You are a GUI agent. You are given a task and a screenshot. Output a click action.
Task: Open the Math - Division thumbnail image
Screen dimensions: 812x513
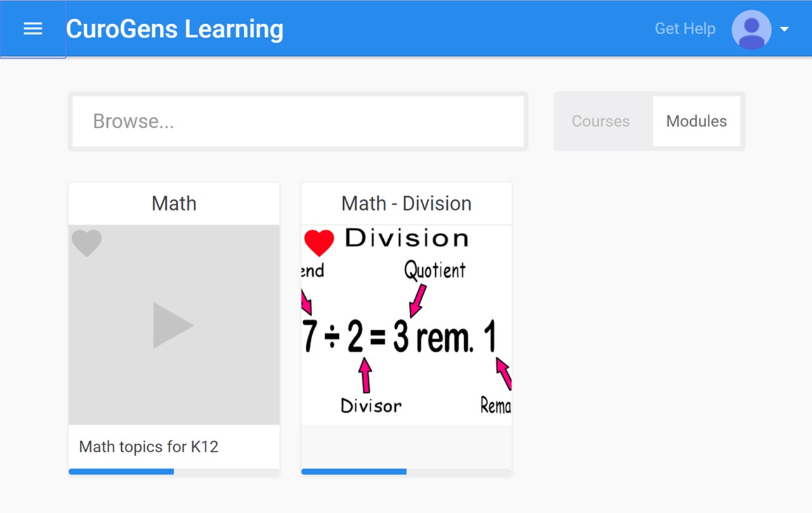[407, 325]
